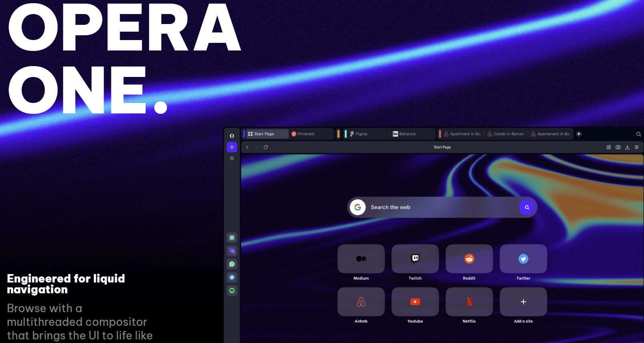
Task: Go forward with the forward arrow
Action: coord(256,147)
